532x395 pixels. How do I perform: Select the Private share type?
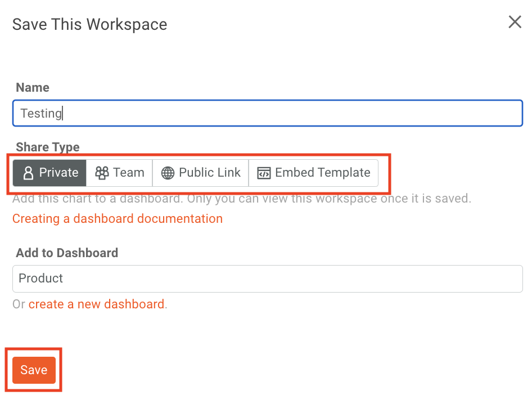50,173
